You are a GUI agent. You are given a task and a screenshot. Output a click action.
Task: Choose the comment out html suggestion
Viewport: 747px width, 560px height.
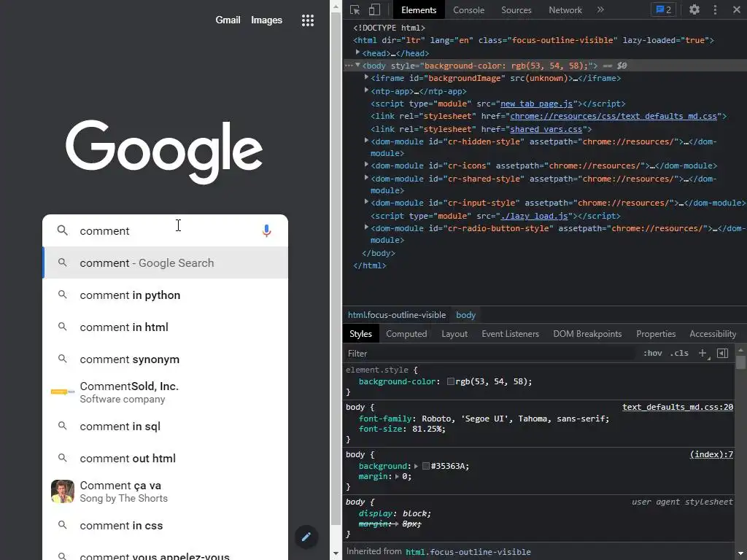(x=166, y=458)
